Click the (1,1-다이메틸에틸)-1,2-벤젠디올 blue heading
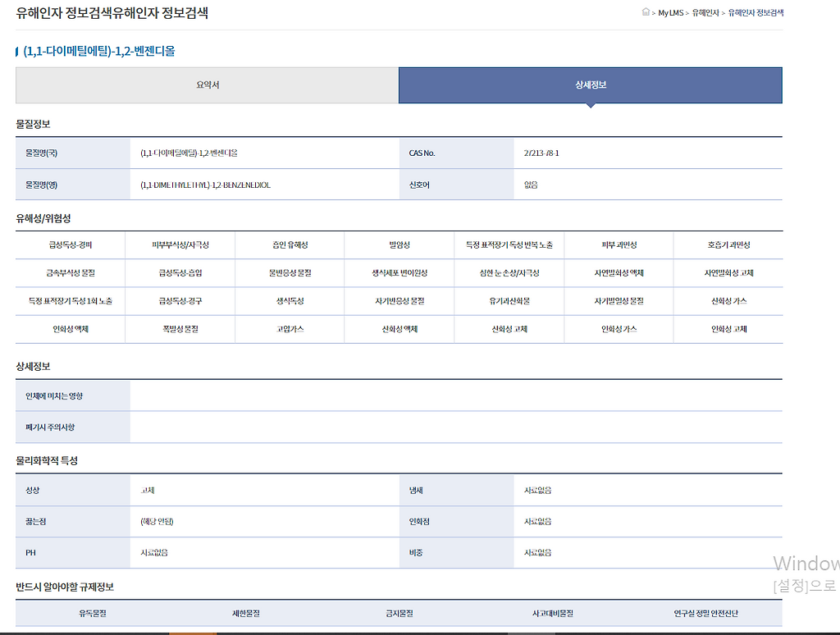840x635 pixels. point(99,51)
